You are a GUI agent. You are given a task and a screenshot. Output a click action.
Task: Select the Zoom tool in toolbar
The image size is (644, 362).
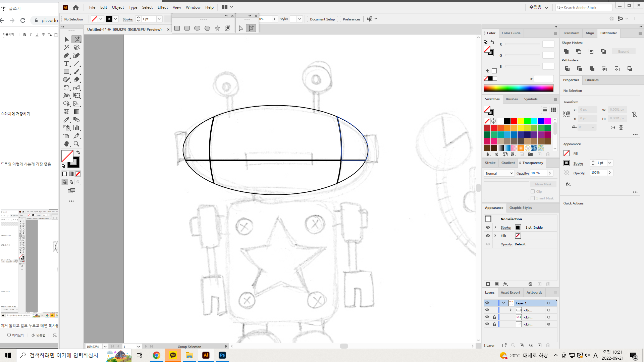(x=77, y=144)
